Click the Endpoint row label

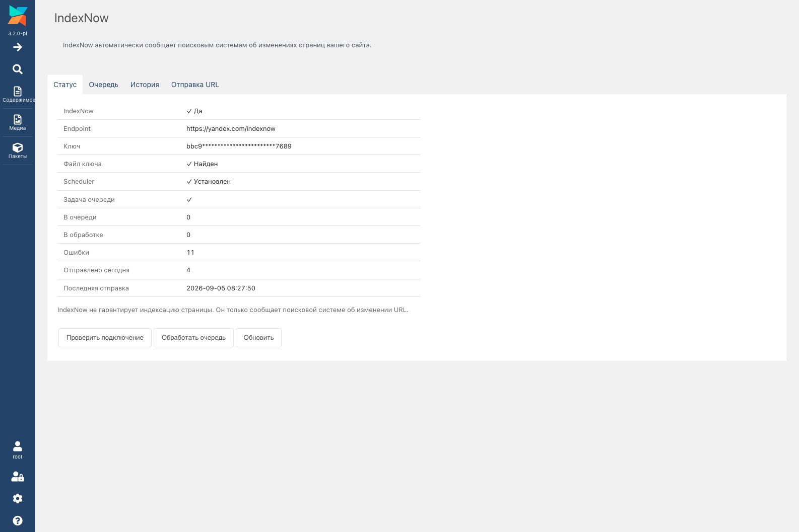[x=77, y=129]
